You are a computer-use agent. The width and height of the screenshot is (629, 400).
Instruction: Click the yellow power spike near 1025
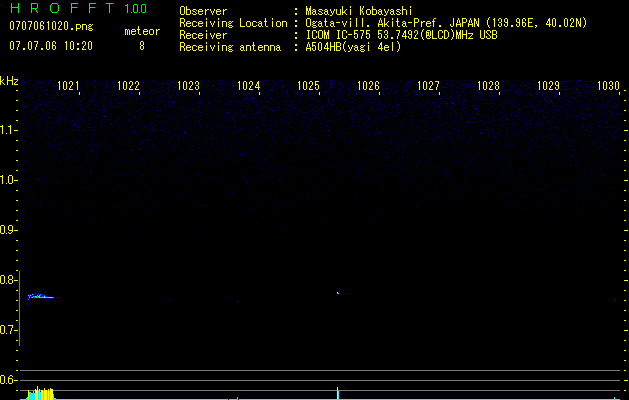click(337, 393)
